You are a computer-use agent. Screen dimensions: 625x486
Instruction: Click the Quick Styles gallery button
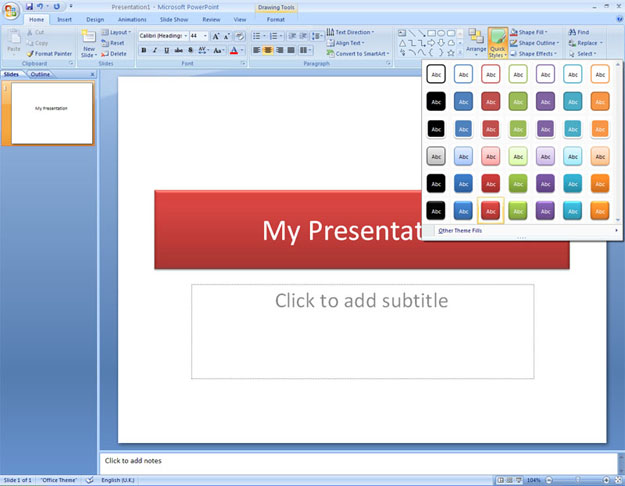coord(497,43)
